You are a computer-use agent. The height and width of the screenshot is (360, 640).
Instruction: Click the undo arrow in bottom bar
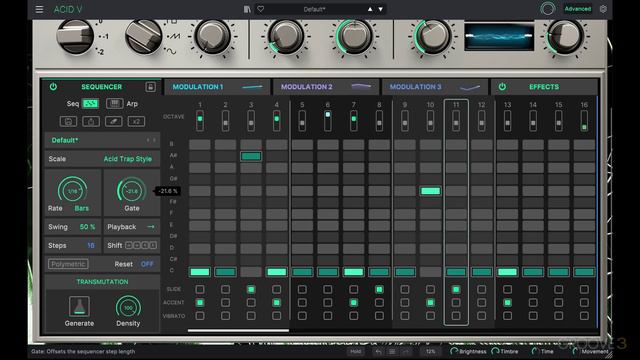coord(378,351)
